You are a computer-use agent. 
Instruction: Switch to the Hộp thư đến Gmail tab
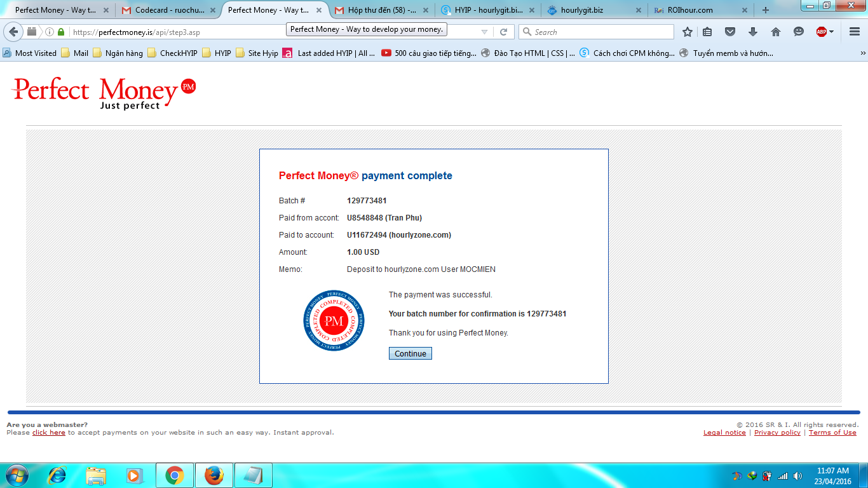tap(382, 10)
